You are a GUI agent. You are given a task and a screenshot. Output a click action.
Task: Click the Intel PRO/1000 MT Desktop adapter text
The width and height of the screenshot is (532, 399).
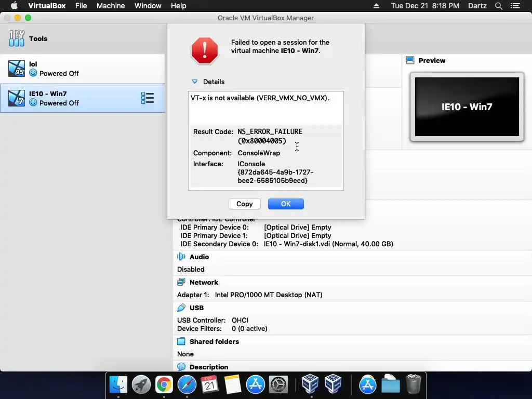(x=269, y=295)
